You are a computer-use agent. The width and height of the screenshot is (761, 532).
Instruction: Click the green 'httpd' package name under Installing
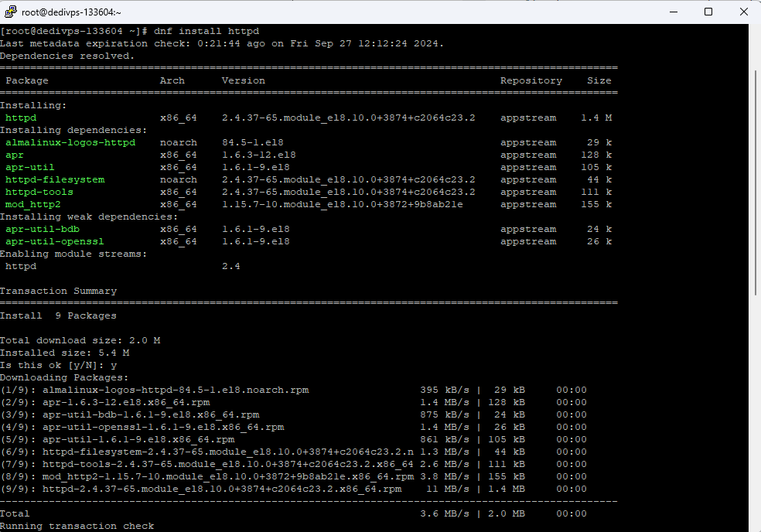(x=21, y=118)
